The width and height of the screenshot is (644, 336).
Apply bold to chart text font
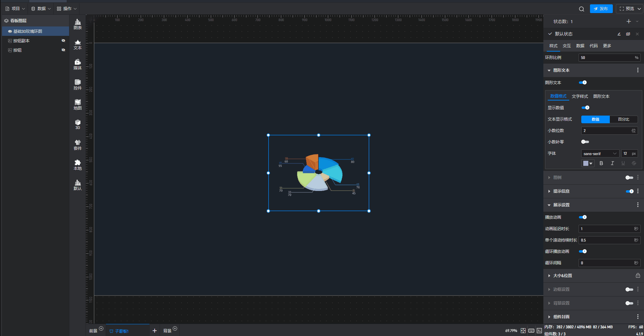[x=601, y=163]
